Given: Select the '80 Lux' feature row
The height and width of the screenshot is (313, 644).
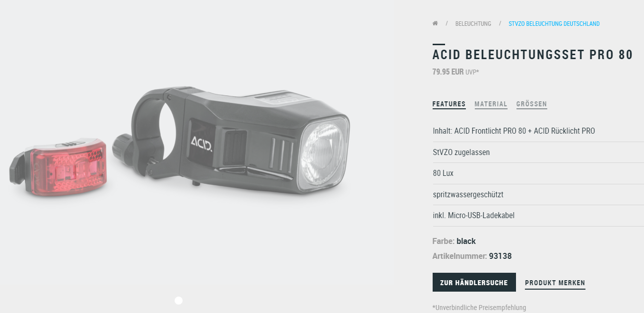Looking at the screenshot, I should [x=538, y=173].
